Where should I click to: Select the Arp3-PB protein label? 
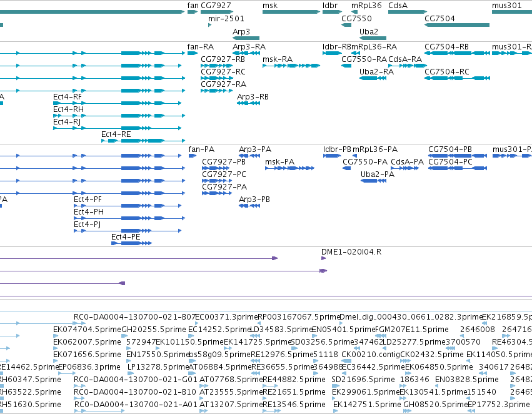pos(254,199)
